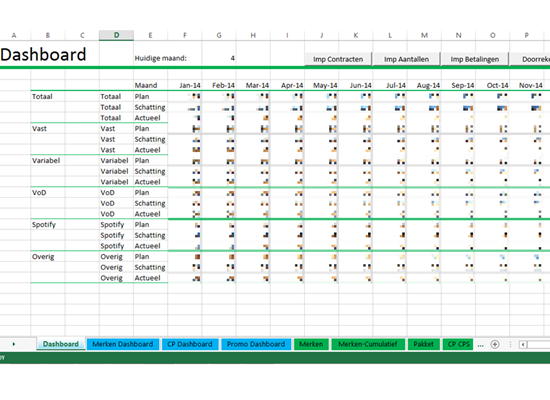Open the hidden sheet tabs ellipsis

(x=481, y=345)
